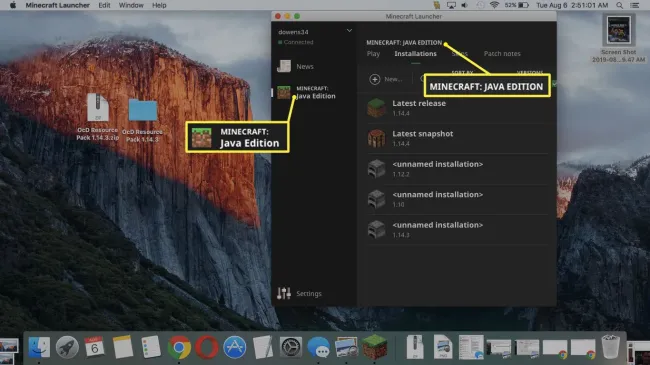Open the yellow Notes icon in the Dock

pos(123,347)
